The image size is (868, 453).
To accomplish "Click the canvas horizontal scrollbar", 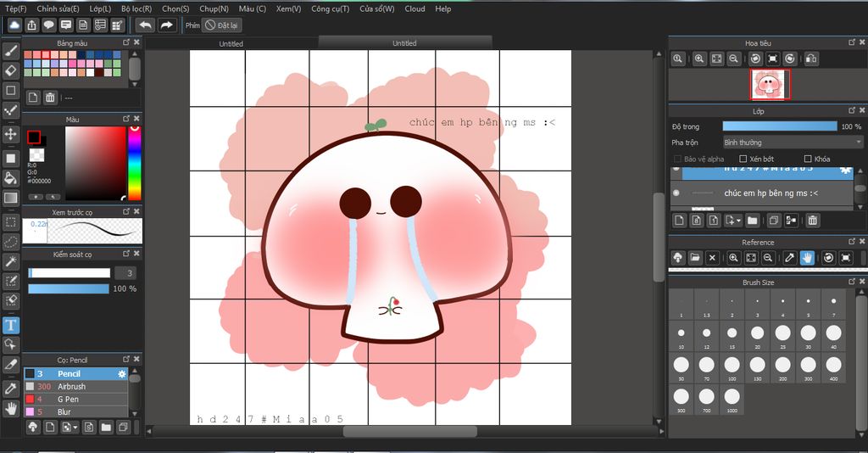I will tap(409, 431).
